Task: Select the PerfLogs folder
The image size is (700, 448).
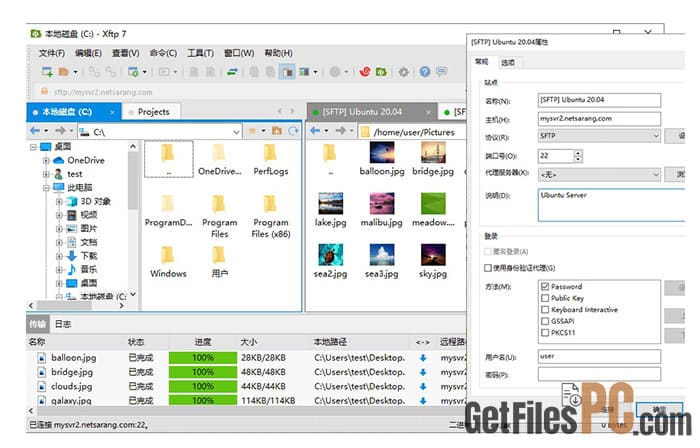Action: pyautogui.click(x=271, y=159)
